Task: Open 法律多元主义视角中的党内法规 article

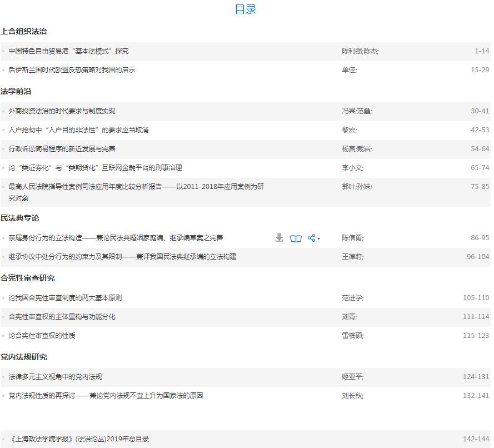Action: [x=55, y=377]
